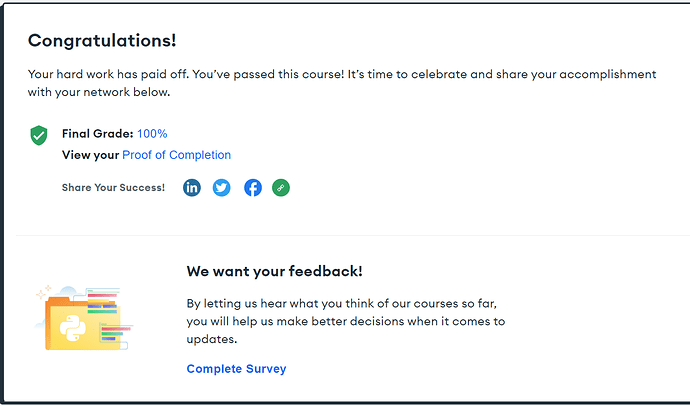Share your accomplishment on Twitter
690x406 pixels.
pos(222,187)
